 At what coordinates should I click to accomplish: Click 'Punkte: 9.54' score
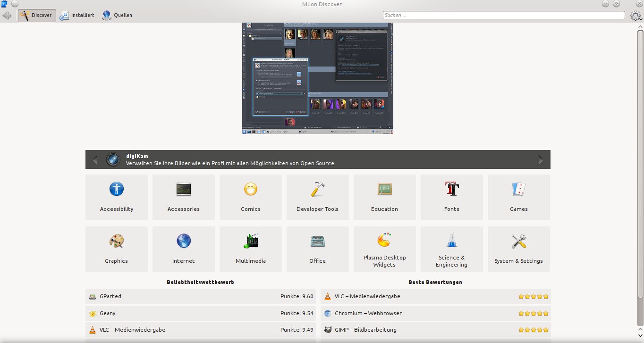(297, 313)
